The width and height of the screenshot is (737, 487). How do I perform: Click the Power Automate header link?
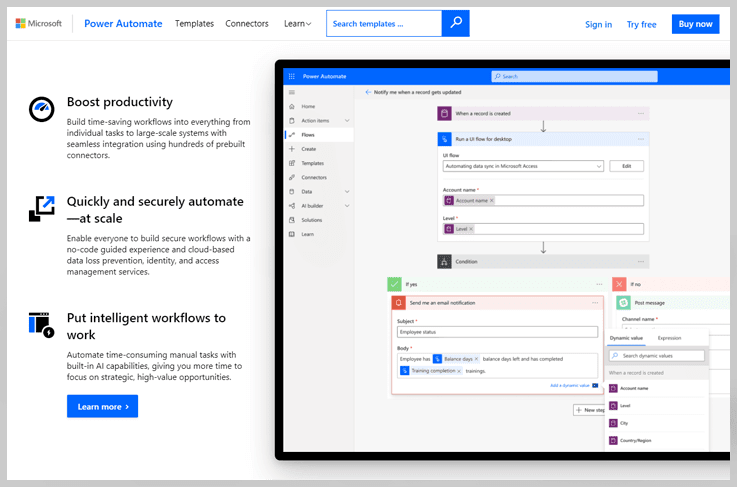[123, 24]
